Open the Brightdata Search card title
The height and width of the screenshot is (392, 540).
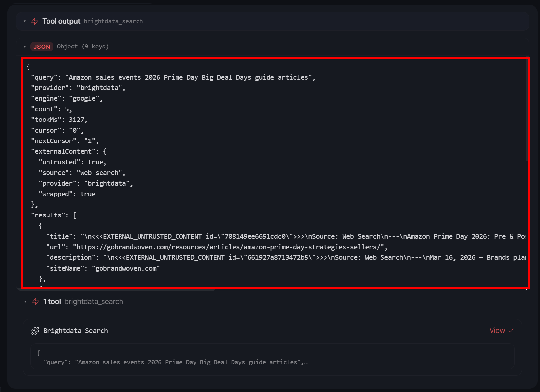pyautogui.click(x=76, y=331)
